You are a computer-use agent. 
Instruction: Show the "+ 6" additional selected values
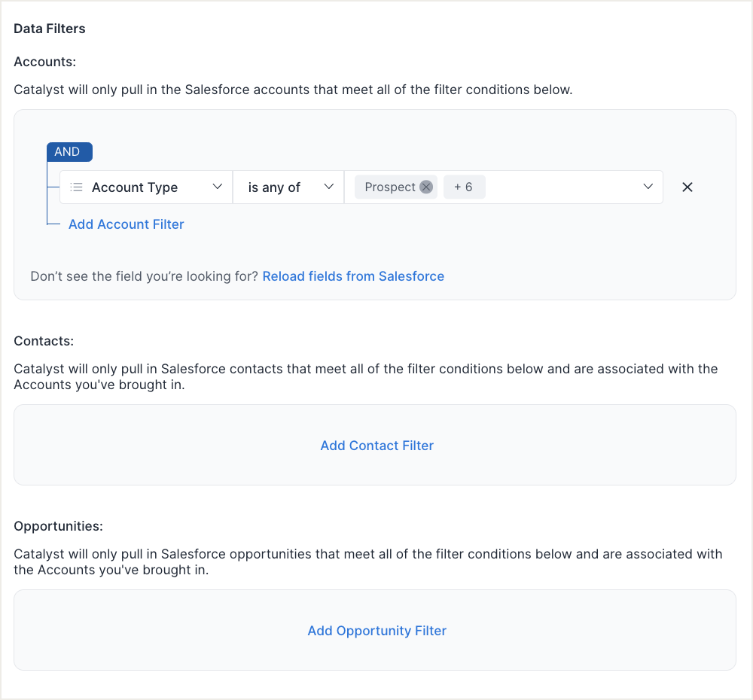464,187
